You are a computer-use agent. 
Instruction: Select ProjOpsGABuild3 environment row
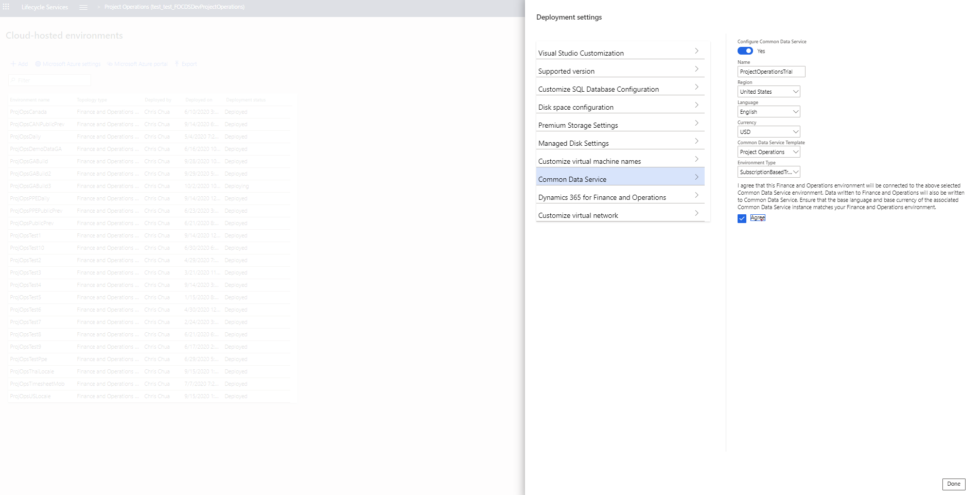tap(149, 186)
